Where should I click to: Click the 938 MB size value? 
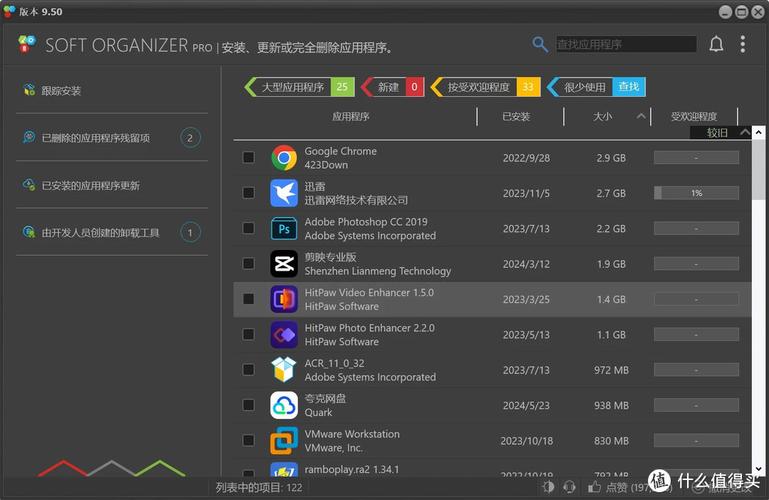coord(611,405)
